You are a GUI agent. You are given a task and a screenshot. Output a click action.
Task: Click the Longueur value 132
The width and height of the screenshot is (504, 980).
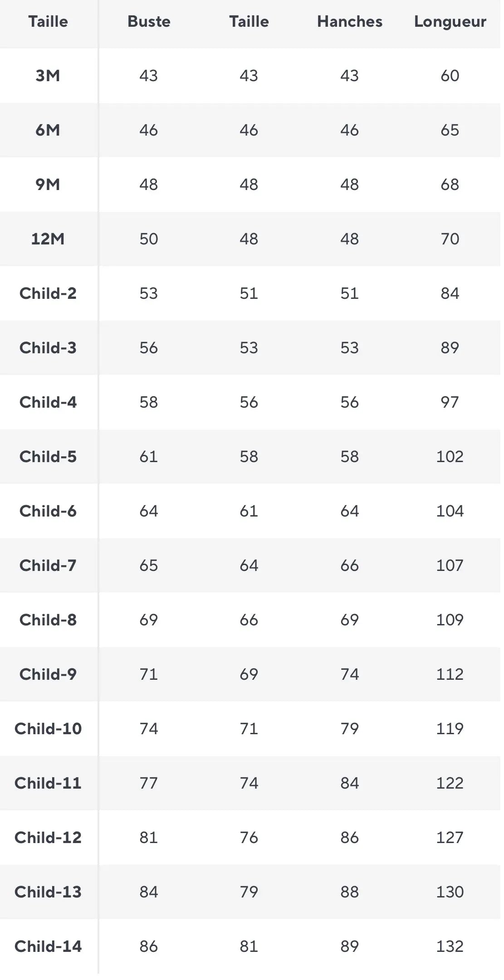[450, 946]
